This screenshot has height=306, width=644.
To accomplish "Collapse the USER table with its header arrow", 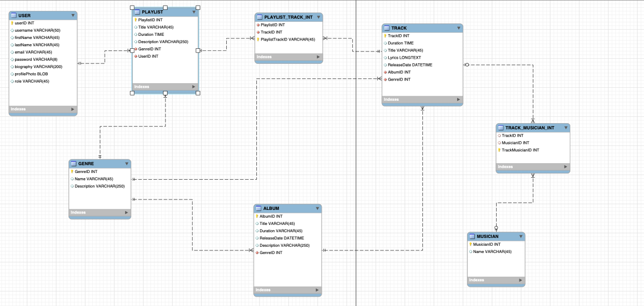I will tap(73, 16).
